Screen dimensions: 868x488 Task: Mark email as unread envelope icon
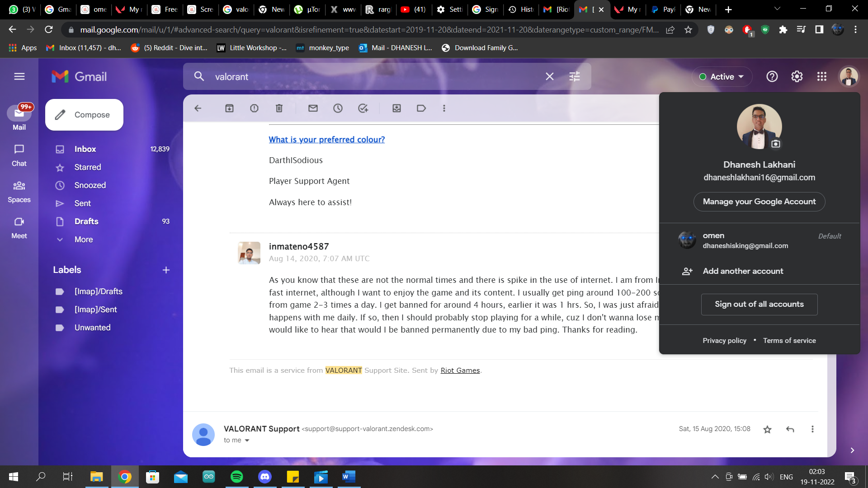coord(313,108)
